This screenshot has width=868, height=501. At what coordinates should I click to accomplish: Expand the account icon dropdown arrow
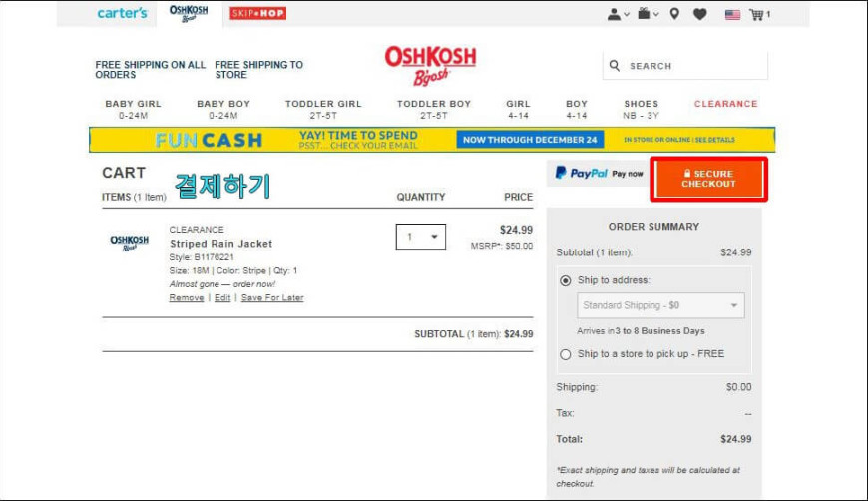pyautogui.click(x=627, y=15)
